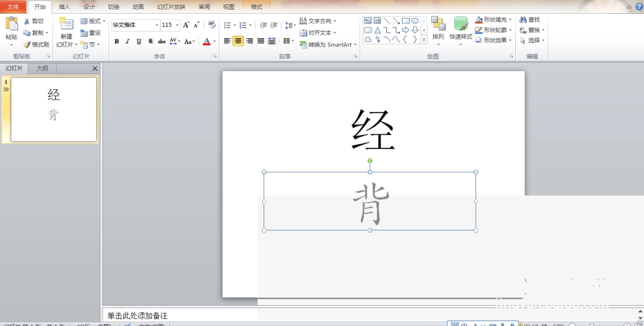Select the cloud shape

coord(367,39)
